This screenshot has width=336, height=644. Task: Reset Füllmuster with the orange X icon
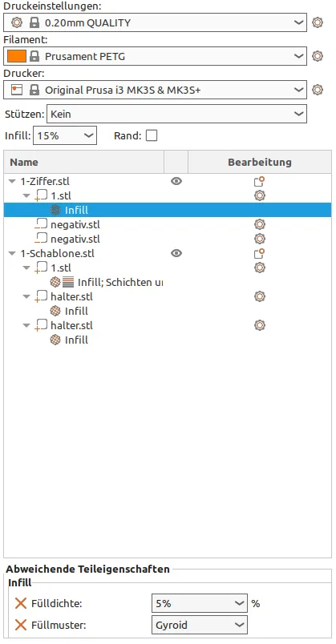(21, 625)
